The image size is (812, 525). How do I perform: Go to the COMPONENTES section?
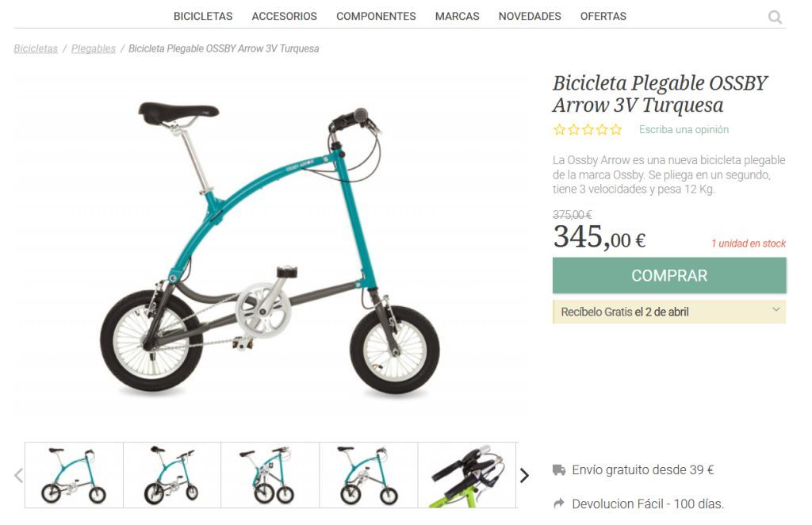click(376, 16)
